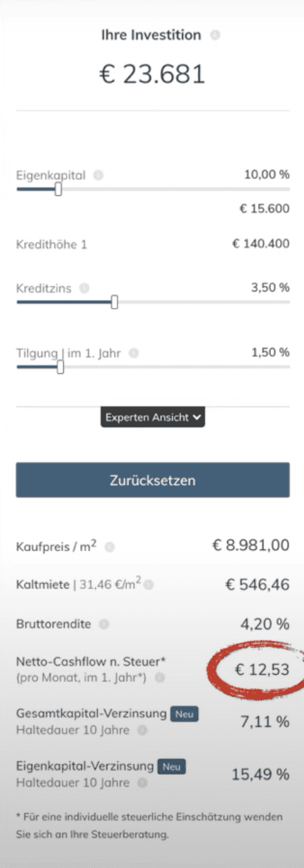Click the Zurücksetzen button
Image resolution: width=304 pixels, height=868 pixels.
click(x=153, y=479)
